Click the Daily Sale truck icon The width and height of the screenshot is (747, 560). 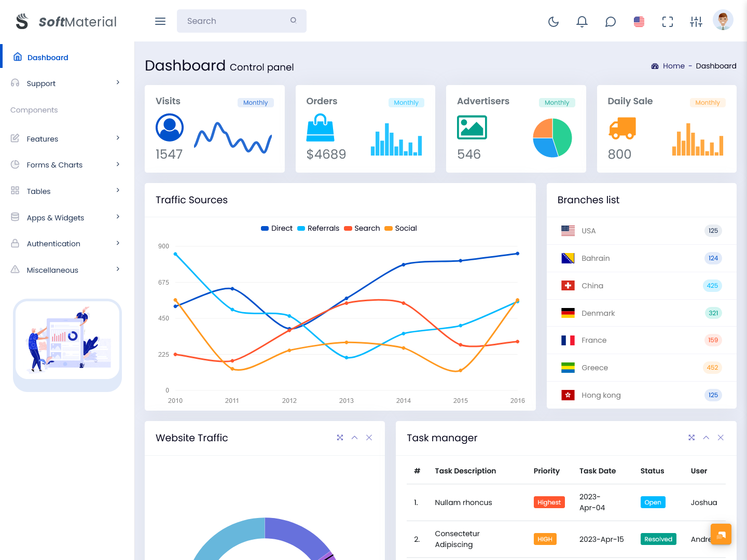pos(622,128)
